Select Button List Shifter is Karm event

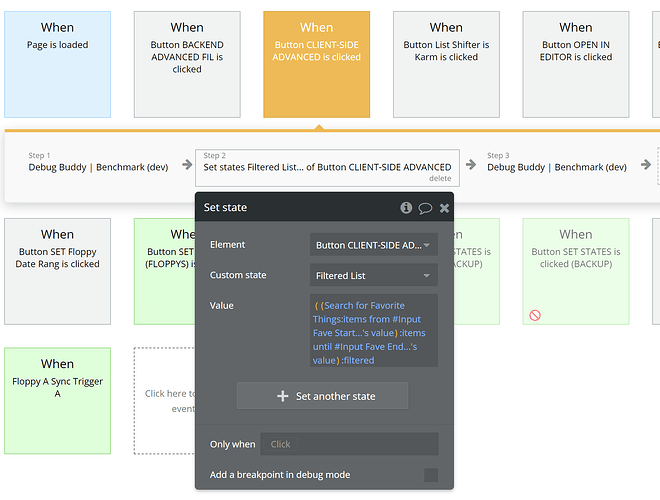coord(446,62)
